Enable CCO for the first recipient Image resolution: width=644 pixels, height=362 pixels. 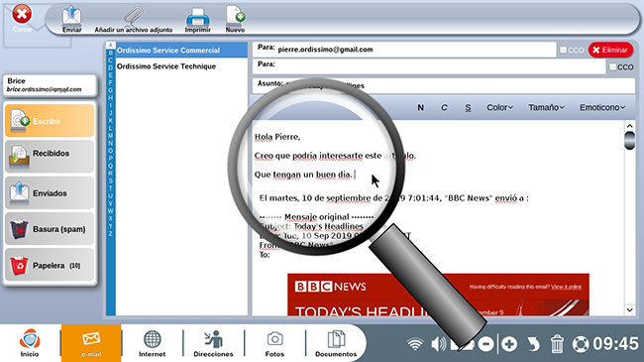564,50
